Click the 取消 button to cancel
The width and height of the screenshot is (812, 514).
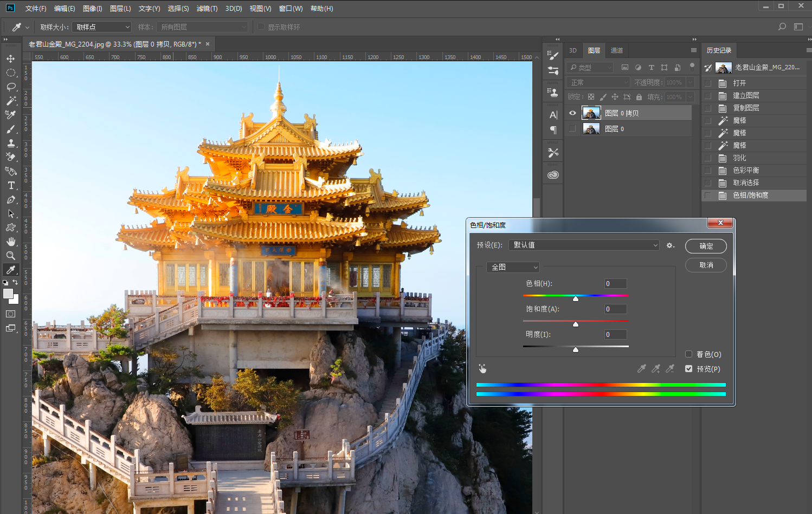(x=706, y=265)
